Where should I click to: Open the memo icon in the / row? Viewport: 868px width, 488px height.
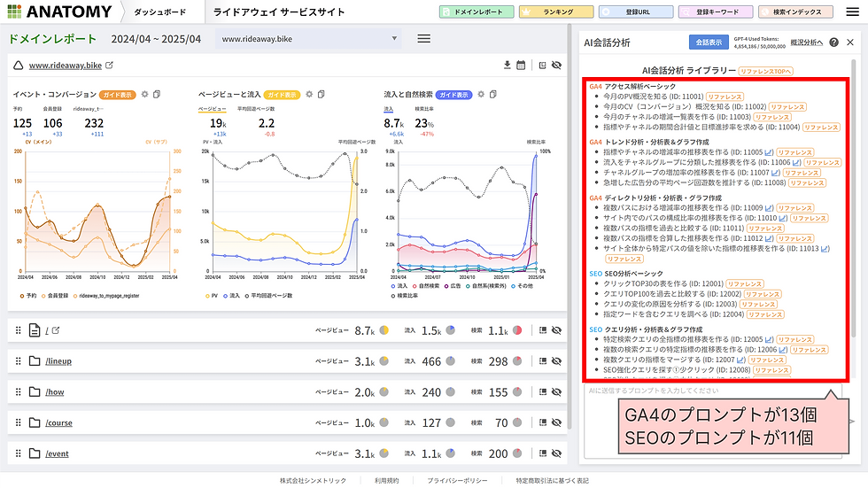(542, 330)
